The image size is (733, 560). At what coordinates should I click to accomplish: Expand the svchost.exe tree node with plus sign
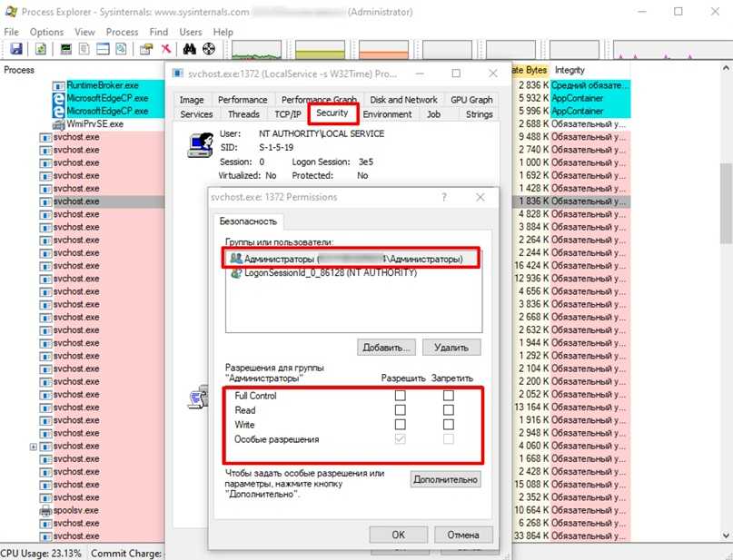[34, 447]
